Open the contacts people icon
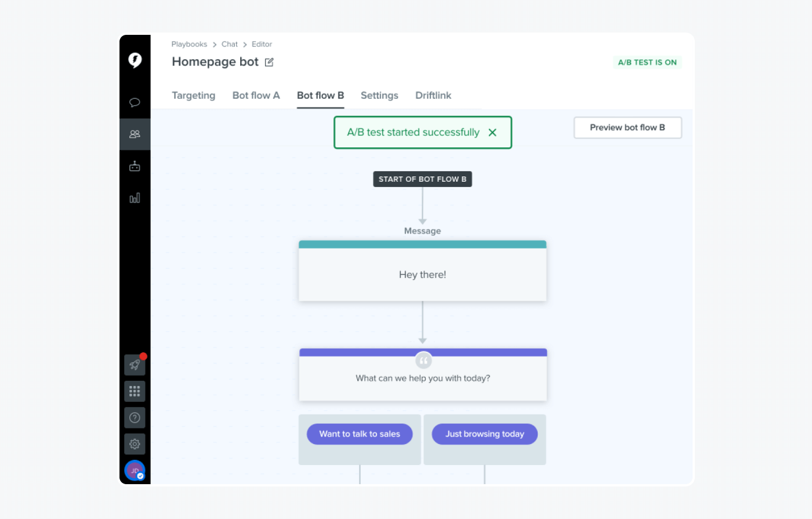 coord(135,134)
